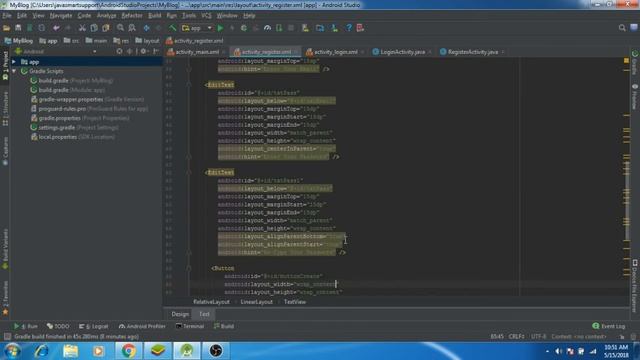Click the Open folder toolbar icon
The width and height of the screenshot is (640, 360).
pos(7,28)
